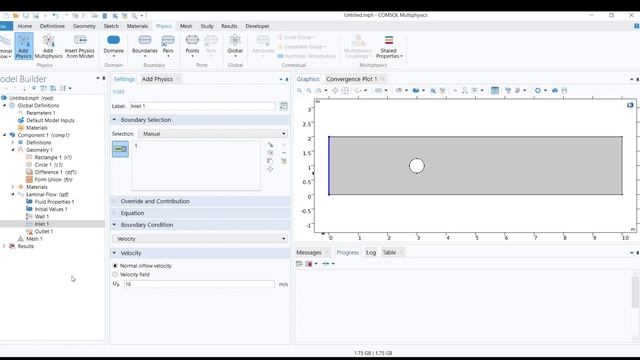Viewport: 640px width, 360px height.
Task: Open the Geometry ribbon tab
Action: [84, 26]
